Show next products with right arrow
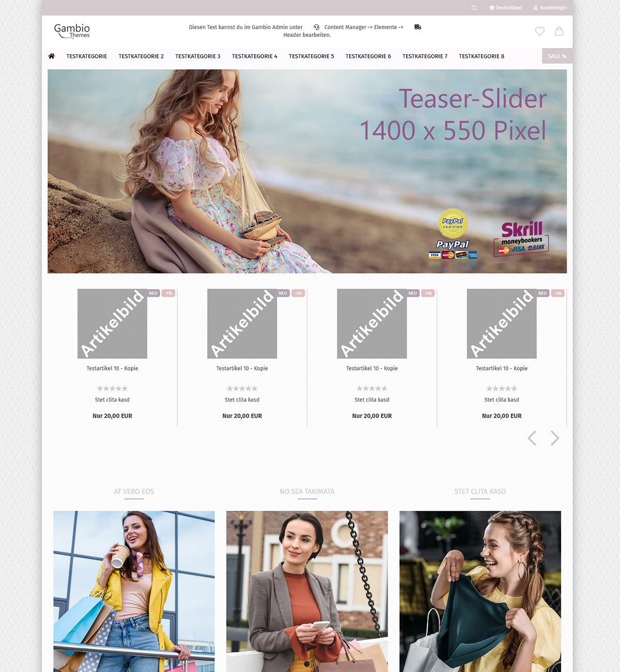The height and width of the screenshot is (672, 620). pyautogui.click(x=555, y=438)
